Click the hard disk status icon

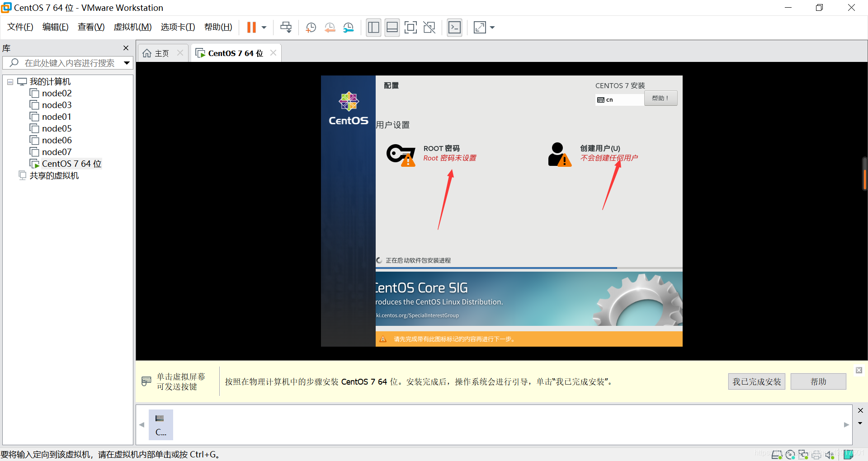777,455
